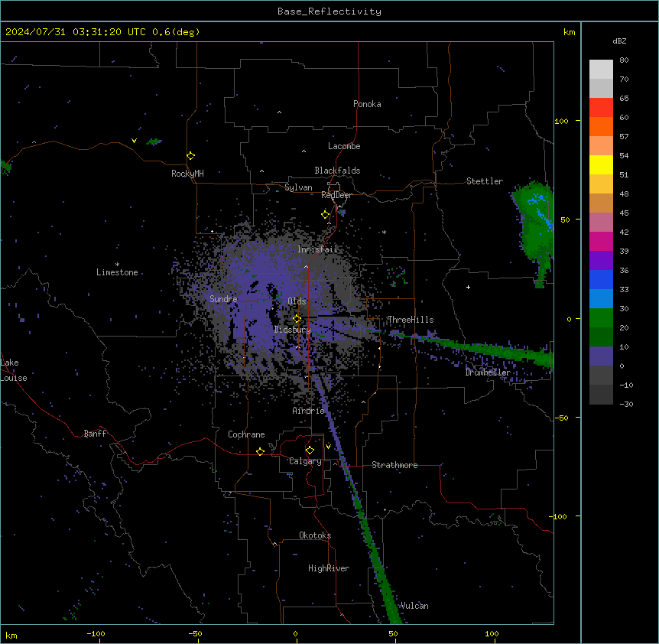Select the purple 36–39 dBZ legend swatch
Image resolution: width=659 pixels, height=644 pixels.
click(601, 261)
